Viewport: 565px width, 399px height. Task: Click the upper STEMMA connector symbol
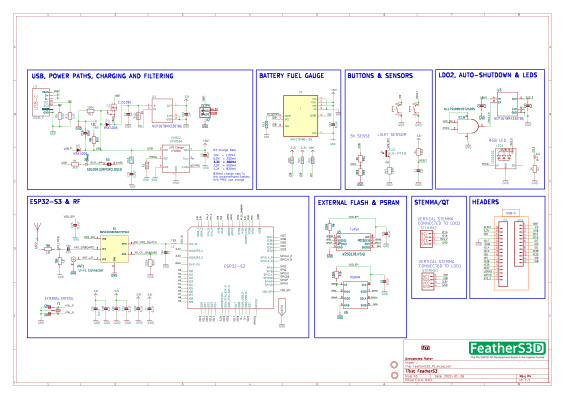pos(426,239)
